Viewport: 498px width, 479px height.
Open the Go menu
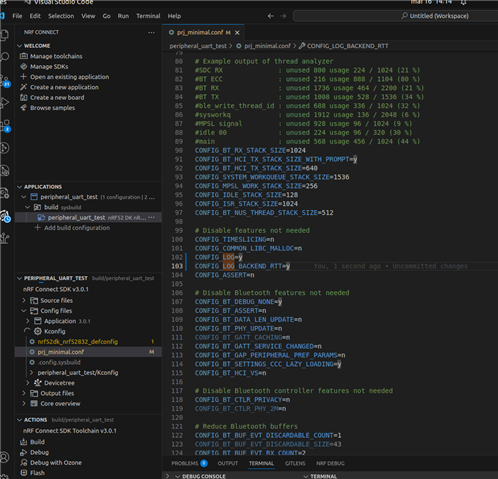click(x=106, y=16)
